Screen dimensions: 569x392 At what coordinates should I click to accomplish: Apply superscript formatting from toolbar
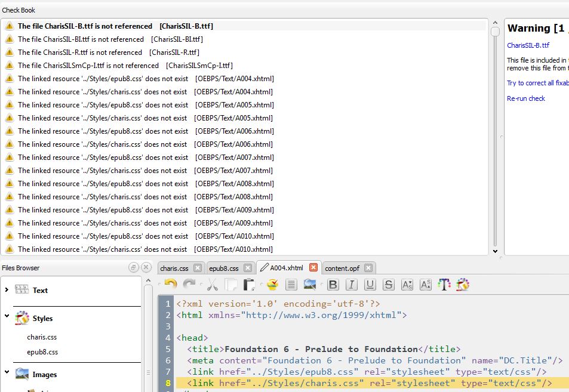point(426,285)
